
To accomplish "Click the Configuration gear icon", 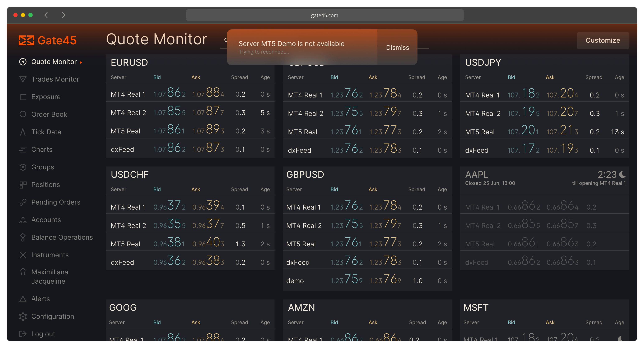I will (x=23, y=316).
